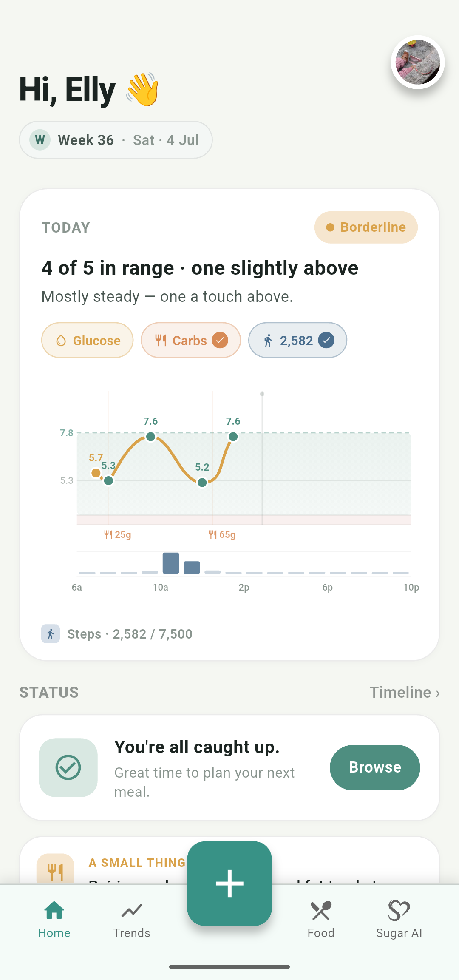Select the 5.2 glucose reading point

[x=202, y=482]
